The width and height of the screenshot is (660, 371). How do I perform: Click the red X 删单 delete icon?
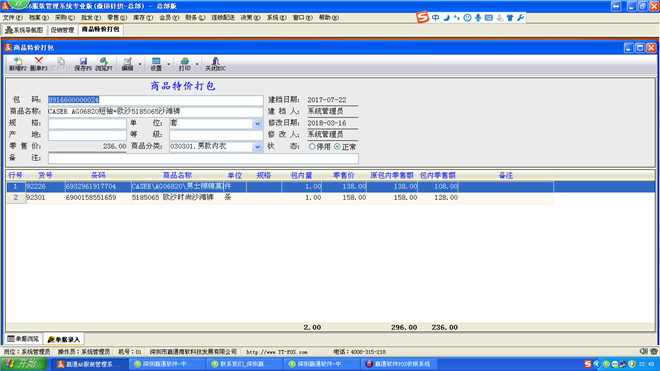39,64
